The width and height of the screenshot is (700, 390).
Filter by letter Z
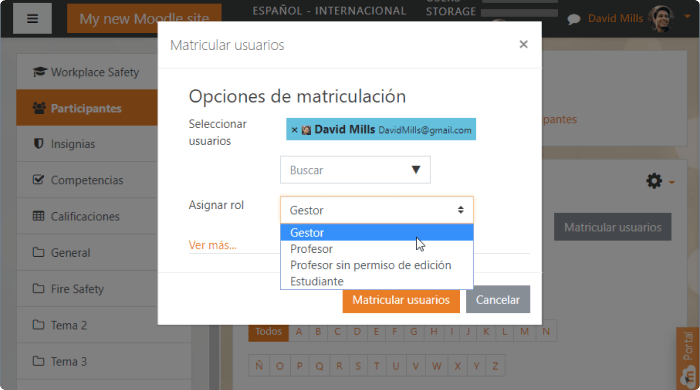[x=495, y=366]
